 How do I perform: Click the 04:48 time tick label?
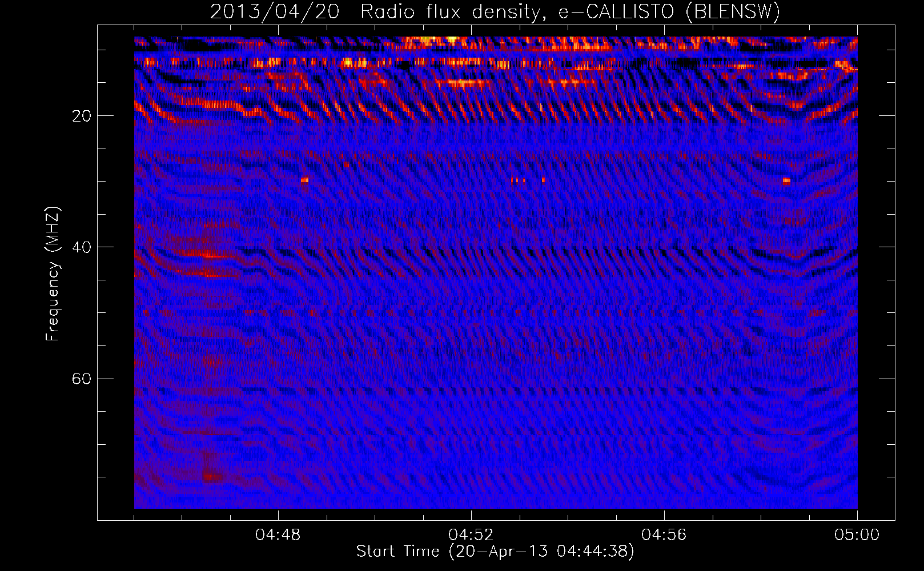pos(278,535)
